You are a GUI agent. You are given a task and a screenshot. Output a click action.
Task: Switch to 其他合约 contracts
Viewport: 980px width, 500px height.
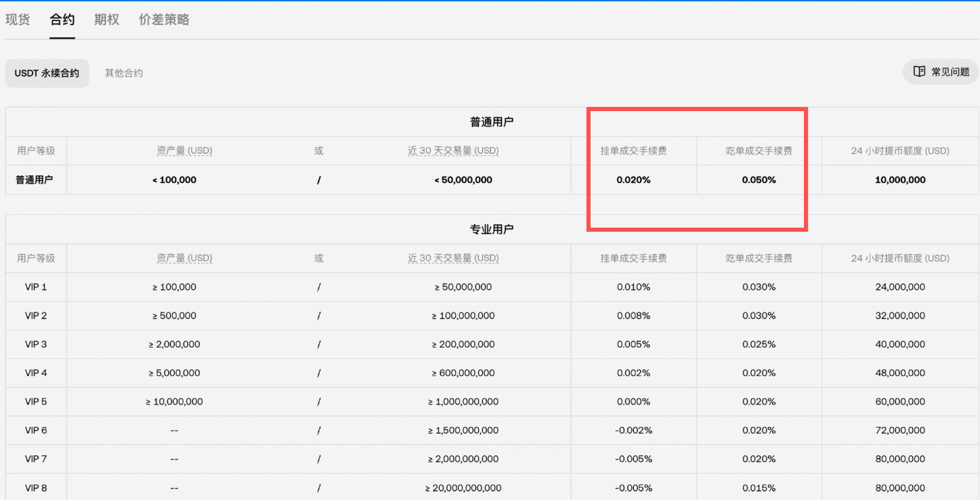[123, 72]
